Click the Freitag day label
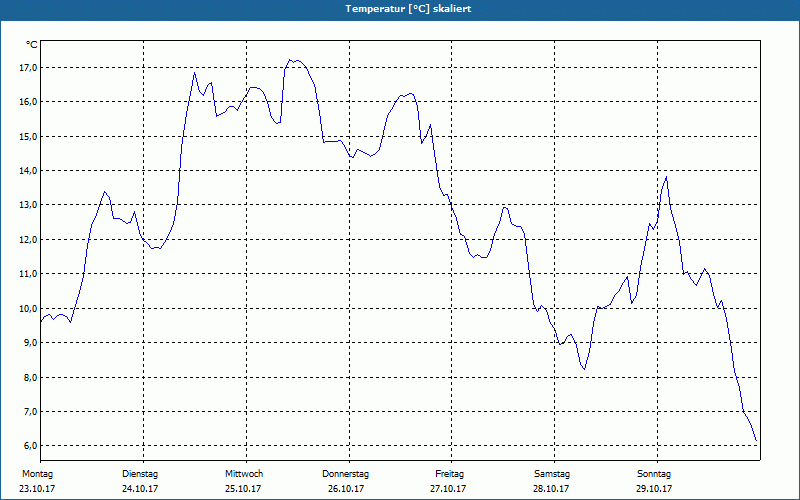This screenshot has width=800, height=500. coord(449,474)
